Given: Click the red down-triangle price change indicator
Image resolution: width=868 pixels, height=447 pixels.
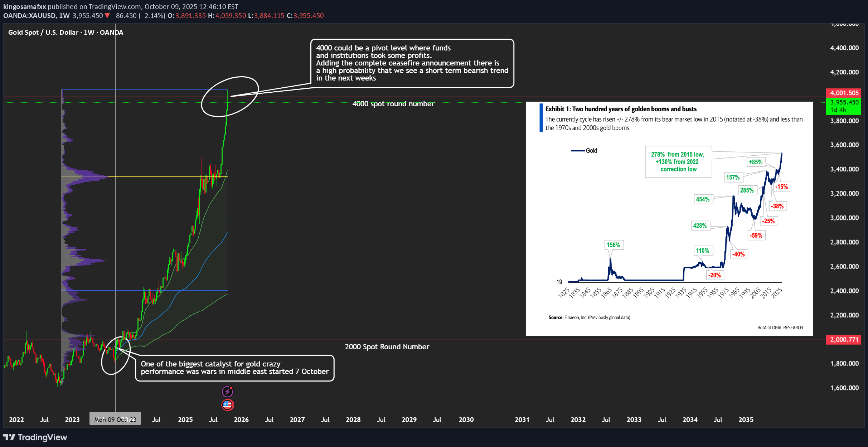Looking at the screenshot, I should 107,16.
